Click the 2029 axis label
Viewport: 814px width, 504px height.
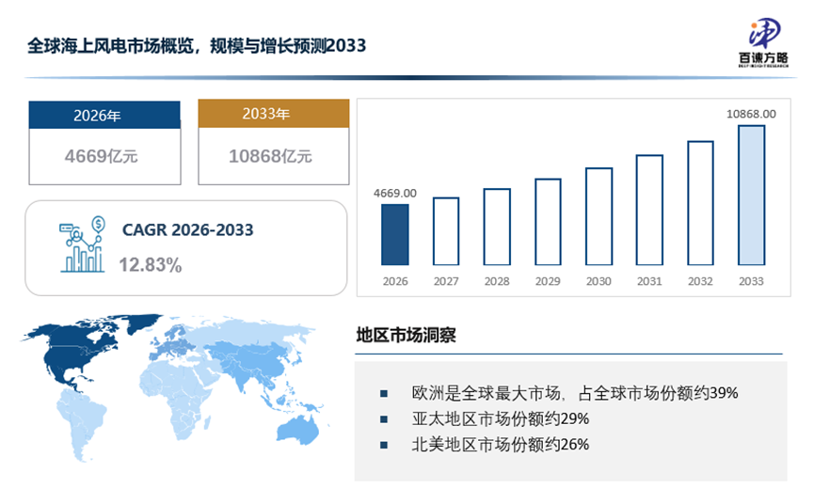coord(548,281)
